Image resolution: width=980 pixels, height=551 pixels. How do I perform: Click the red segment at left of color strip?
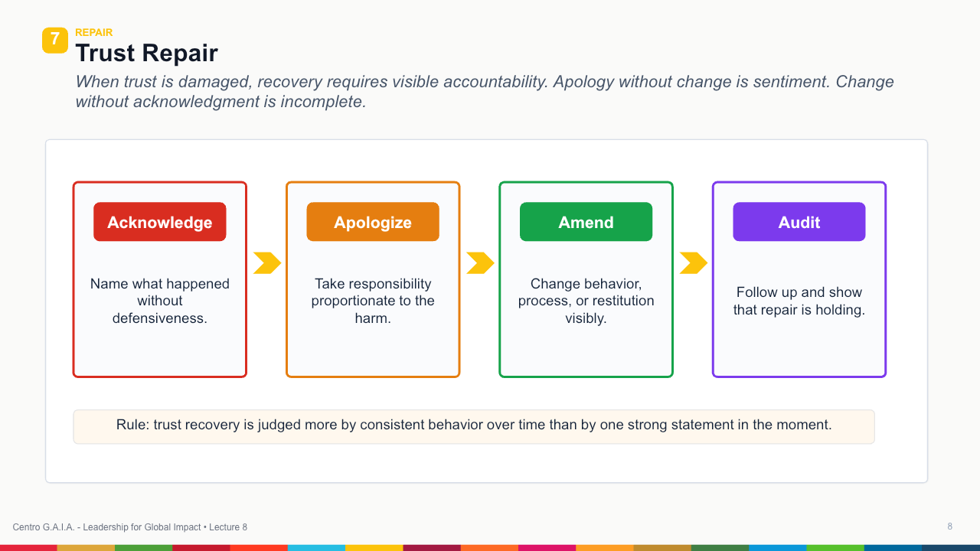coord(28,548)
